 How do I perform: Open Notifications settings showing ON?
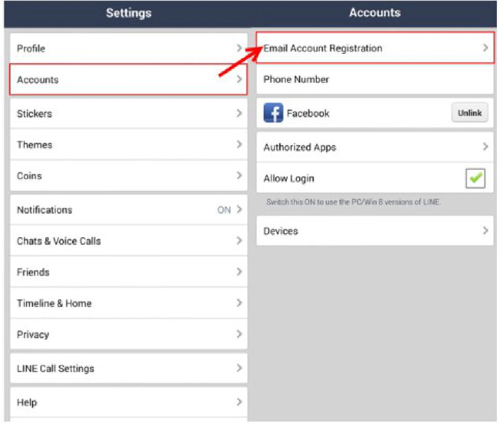coord(128,209)
